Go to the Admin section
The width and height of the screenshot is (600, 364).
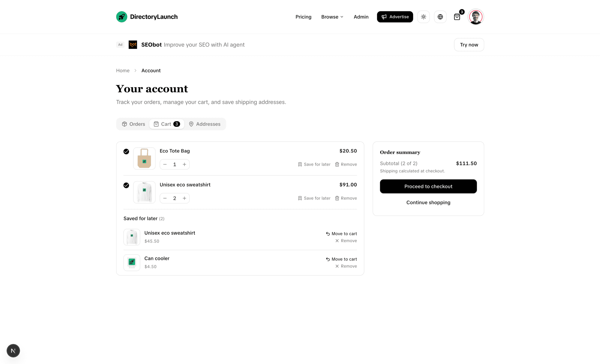(361, 17)
